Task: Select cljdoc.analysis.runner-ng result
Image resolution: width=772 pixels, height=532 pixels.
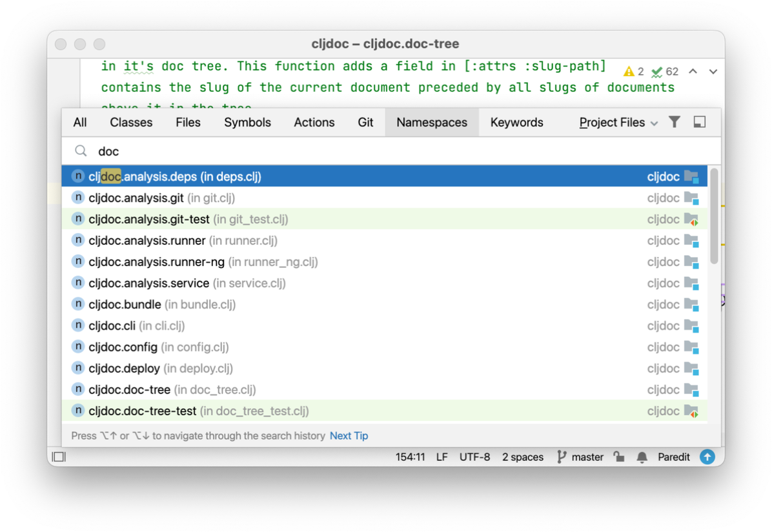Action: [x=385, y=261]
